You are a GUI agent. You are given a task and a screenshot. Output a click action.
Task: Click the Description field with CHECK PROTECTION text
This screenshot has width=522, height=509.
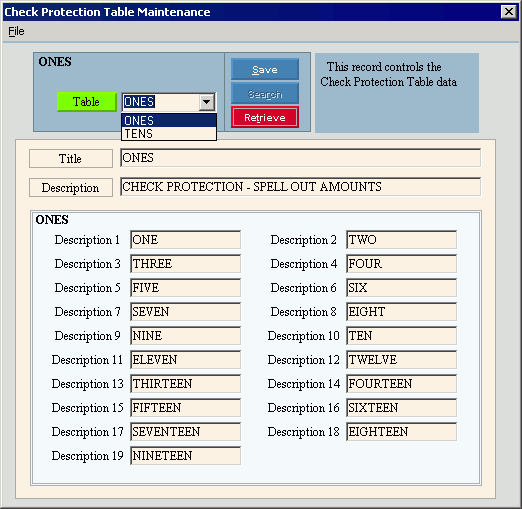[300, 187]
